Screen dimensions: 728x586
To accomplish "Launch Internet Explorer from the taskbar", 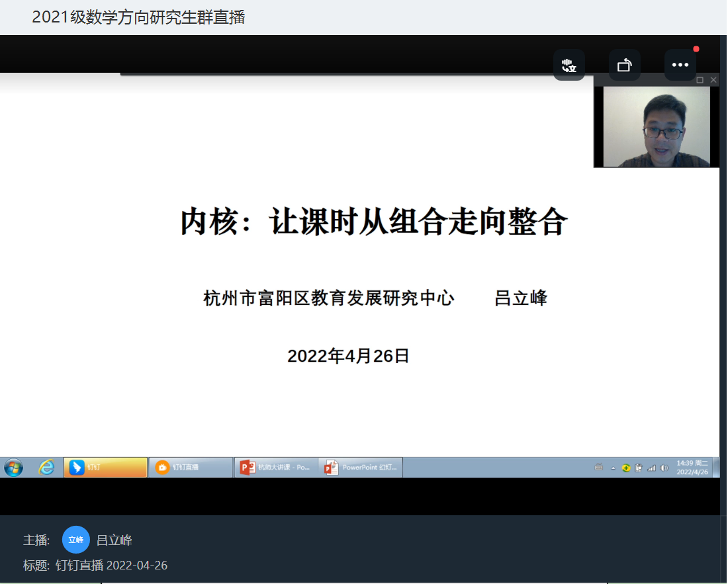I will [46, 468].
